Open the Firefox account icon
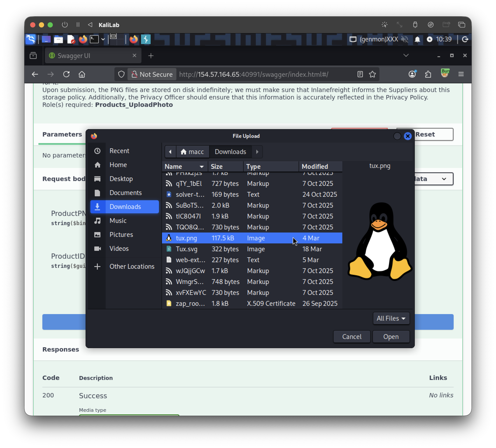Screen dimensions: 496x448 (412, 74)
